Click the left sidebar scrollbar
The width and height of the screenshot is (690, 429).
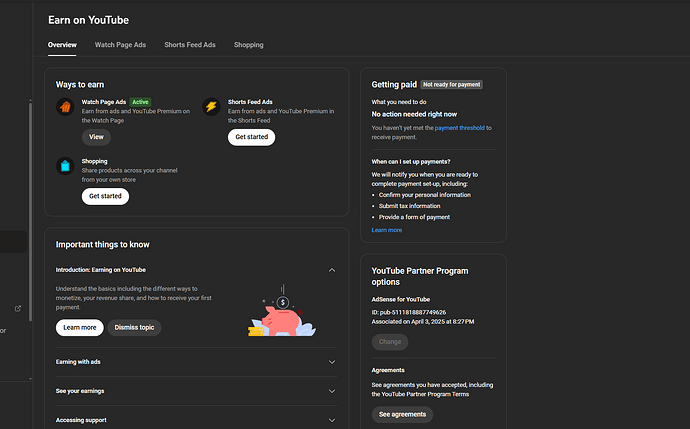tap(30, 211)
